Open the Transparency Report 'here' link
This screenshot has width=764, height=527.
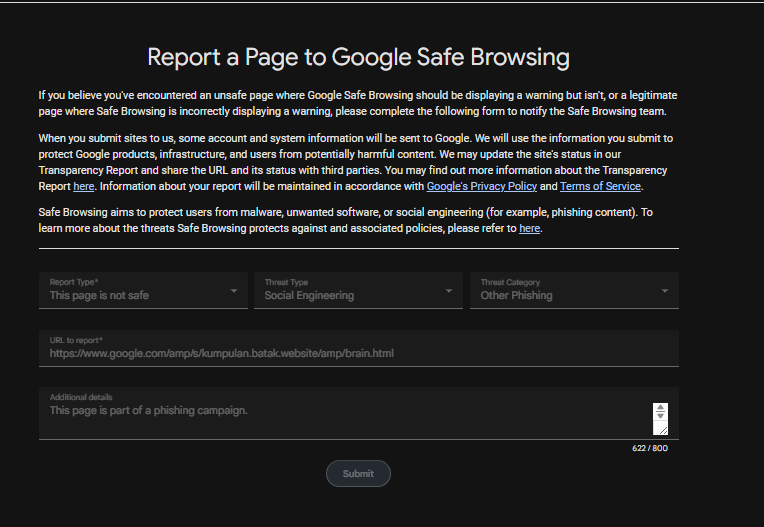(x=83, y=186)
